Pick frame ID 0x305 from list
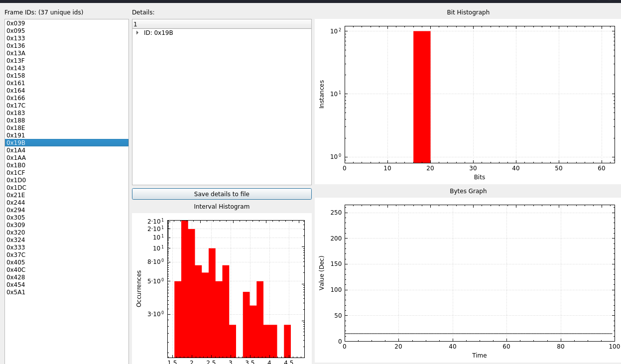The image size is (621, 364). click(16, 218)
